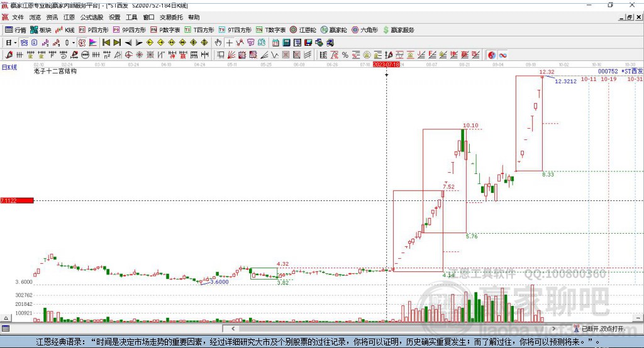Collapse the panel using the minus button beside the volume panel
This screenshot has width=644, height=348.
tap(638, 318)
